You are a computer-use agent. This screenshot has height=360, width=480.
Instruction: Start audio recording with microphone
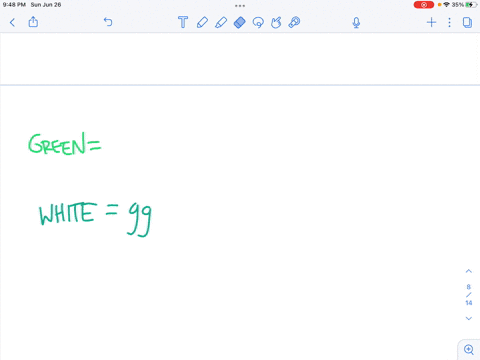click(x=356, y=22)
